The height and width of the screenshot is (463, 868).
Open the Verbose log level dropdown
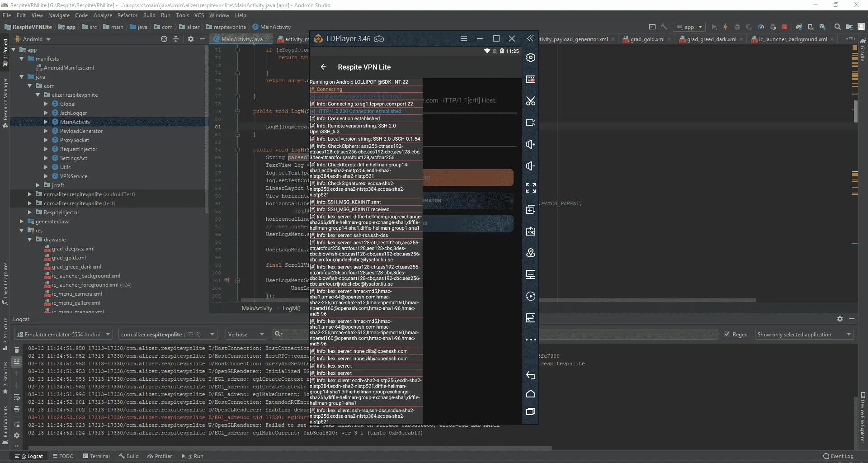246,335
